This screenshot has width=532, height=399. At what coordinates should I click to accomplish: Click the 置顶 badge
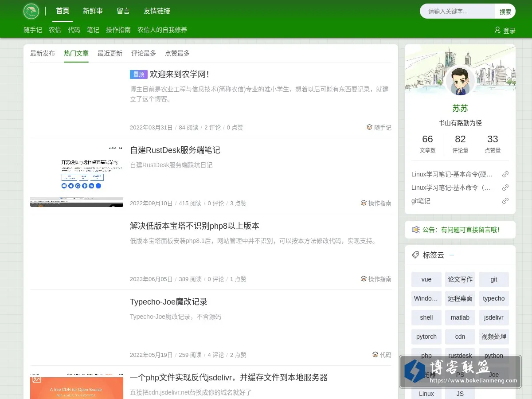(139, 74)
